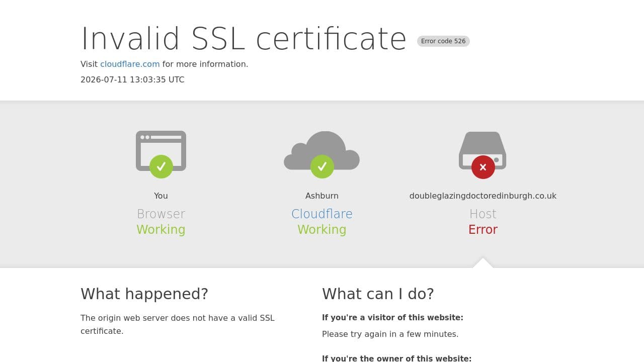Click 'If you're the owner of this website' text

click(x=397, y=358)
